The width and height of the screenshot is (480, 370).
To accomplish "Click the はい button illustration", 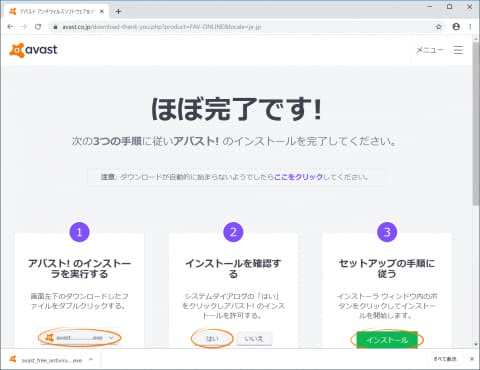I will point(212,339).
